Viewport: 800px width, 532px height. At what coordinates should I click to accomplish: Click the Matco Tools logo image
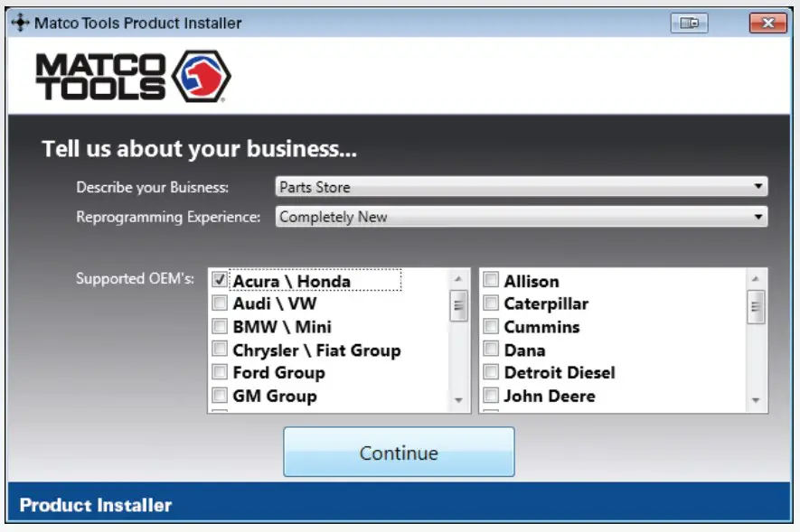pyautogui.click(x=133, y=77)
